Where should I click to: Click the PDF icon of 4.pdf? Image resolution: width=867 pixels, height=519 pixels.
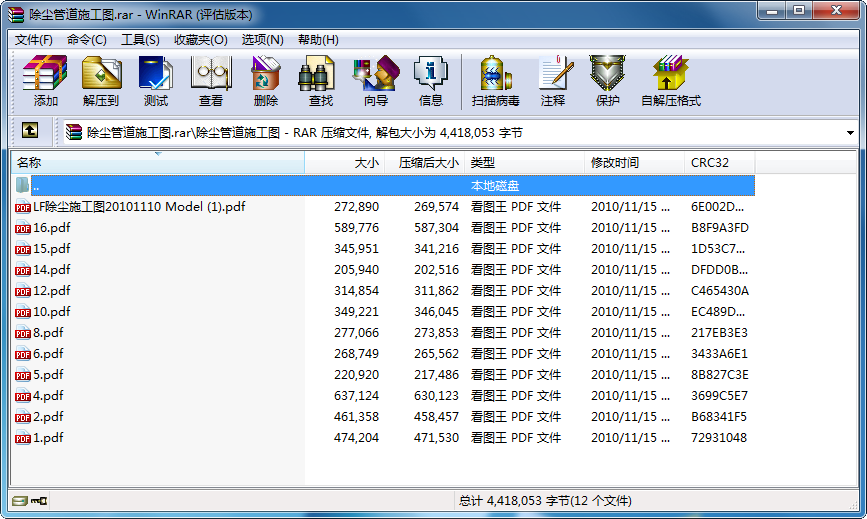(23, 396)
